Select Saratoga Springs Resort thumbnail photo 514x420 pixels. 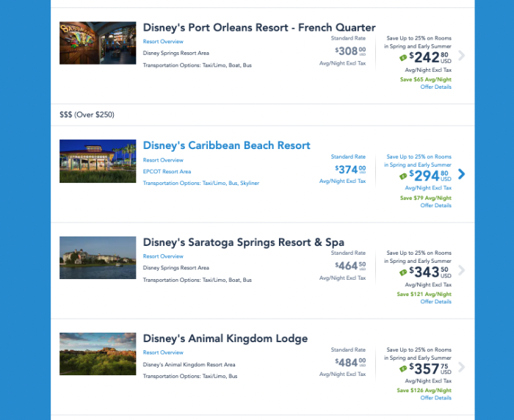pos(98,258)
